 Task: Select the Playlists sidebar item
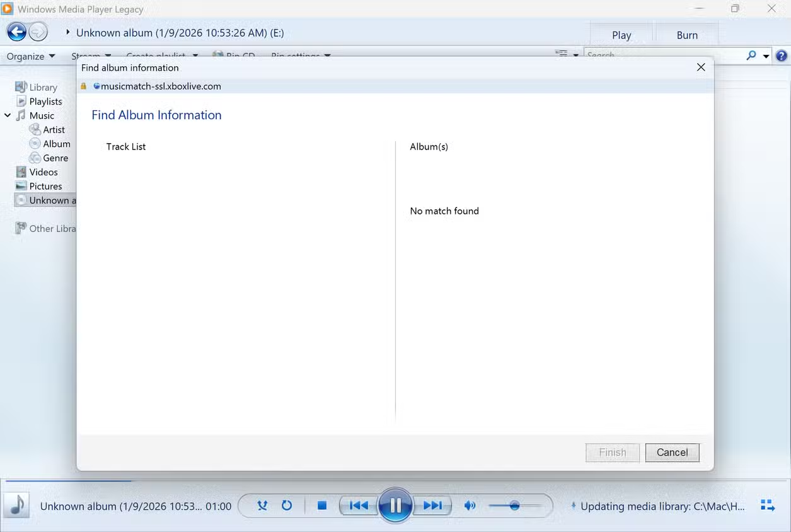point(45,101)
